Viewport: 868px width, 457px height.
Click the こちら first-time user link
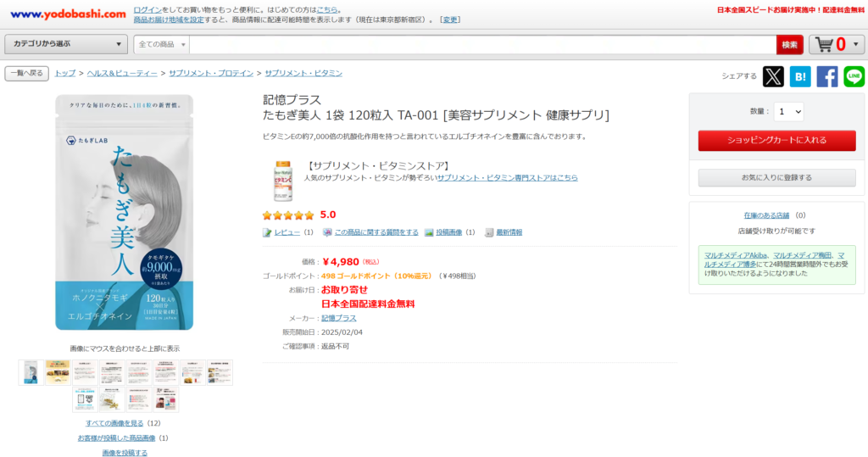pyautogui.click(x=326, y=10)
